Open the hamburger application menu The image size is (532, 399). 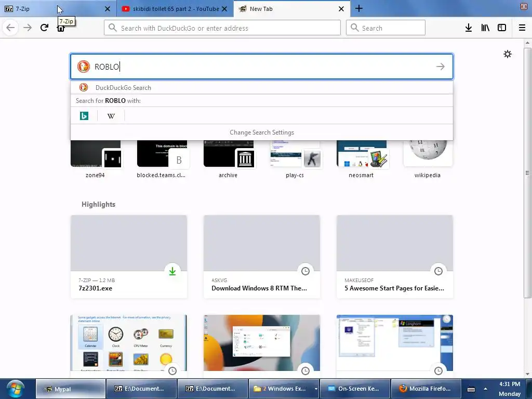522,28
